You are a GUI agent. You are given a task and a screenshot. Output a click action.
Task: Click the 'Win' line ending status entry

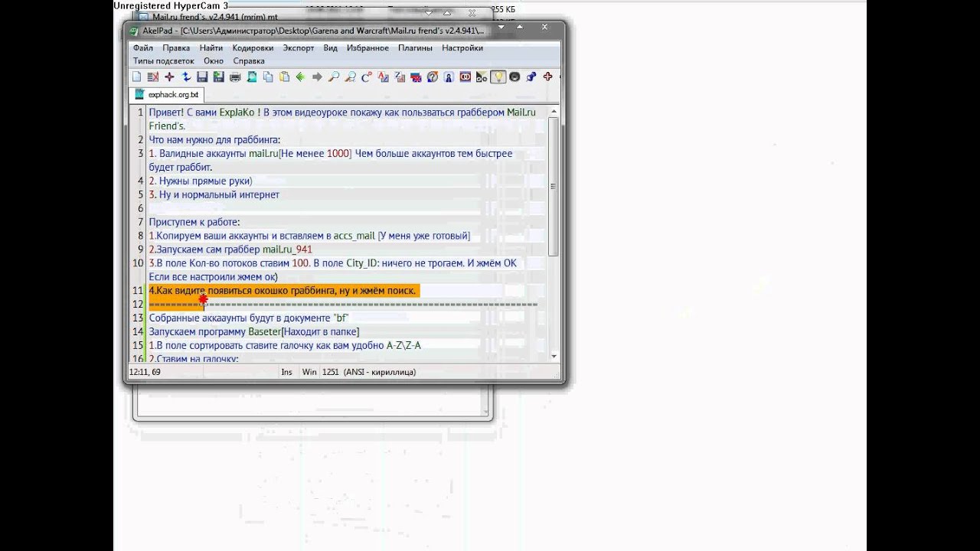point(309,372)
